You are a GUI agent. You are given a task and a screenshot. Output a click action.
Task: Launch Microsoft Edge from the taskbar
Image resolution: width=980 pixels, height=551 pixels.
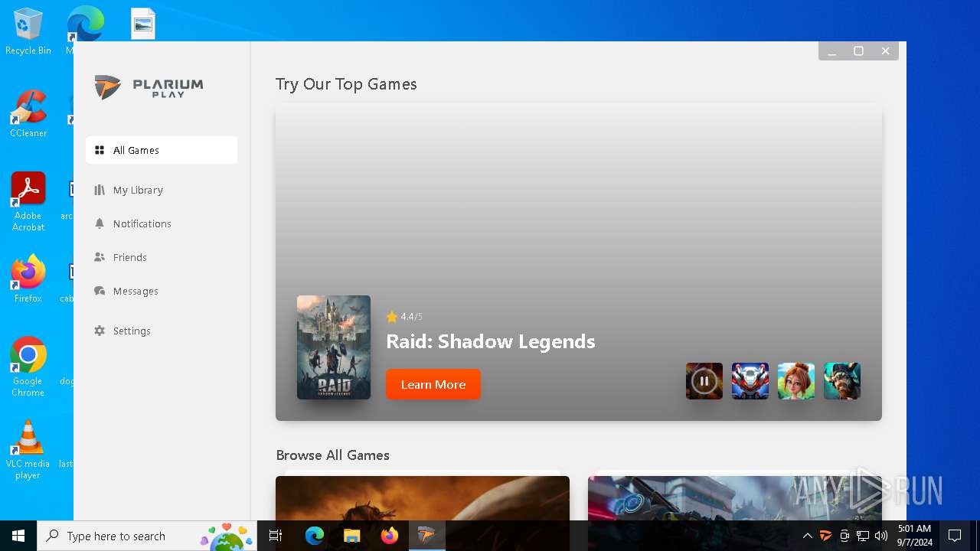(x=315, y=536)
